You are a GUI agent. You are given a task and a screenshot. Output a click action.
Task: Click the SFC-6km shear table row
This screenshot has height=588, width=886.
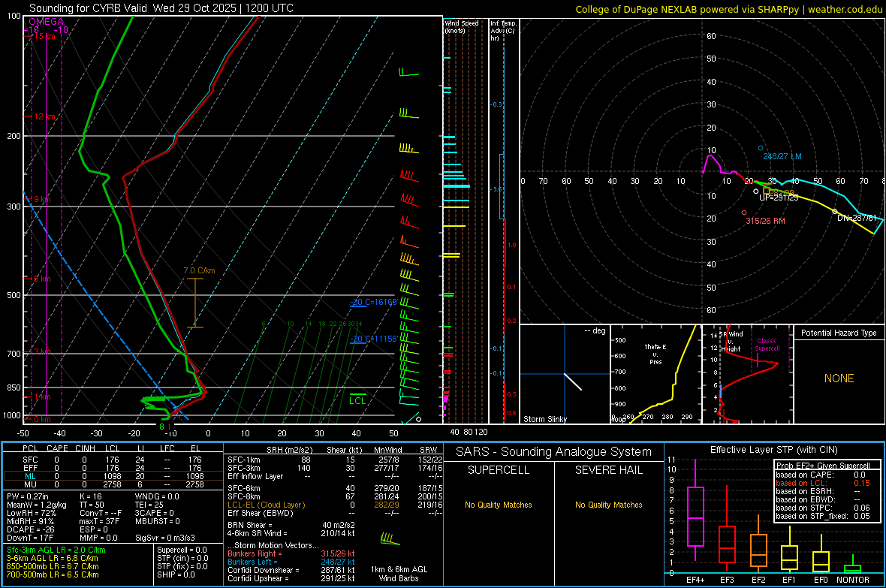coord(335,488)
